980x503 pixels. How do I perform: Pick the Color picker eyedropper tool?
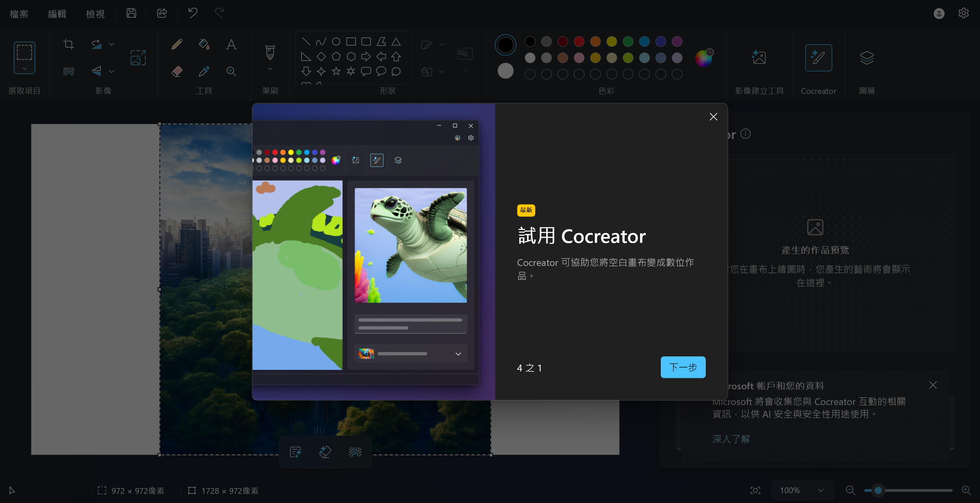204,71
